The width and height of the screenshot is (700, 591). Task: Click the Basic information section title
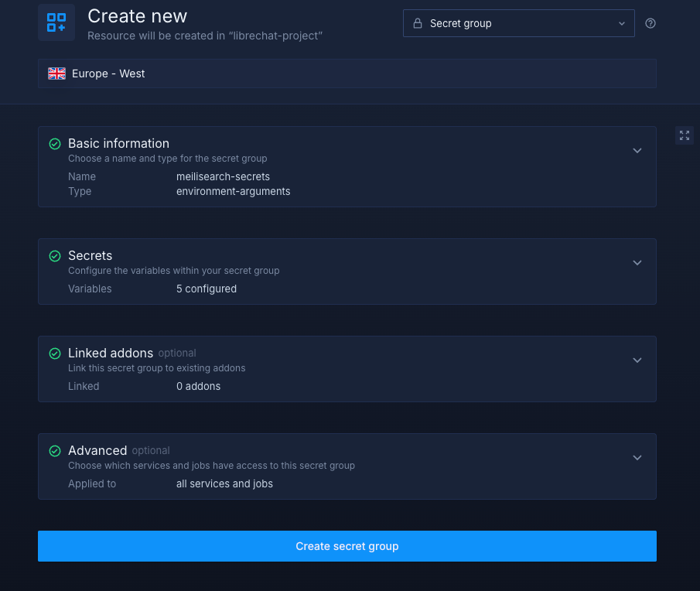[118, 143]
